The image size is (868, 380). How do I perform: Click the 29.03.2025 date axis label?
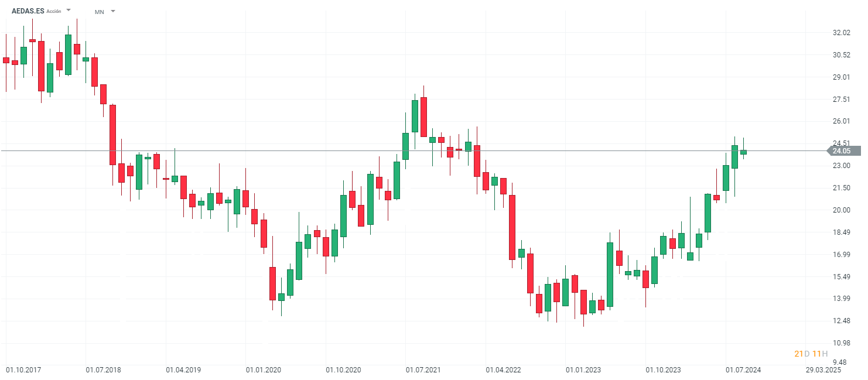click(823, 370)
